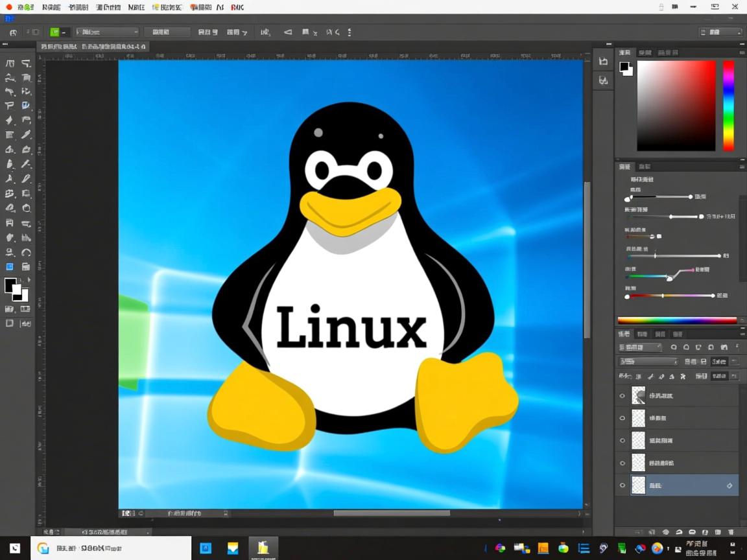Click the highlighted blue tool in the toolbar

[x=10, y=266]
